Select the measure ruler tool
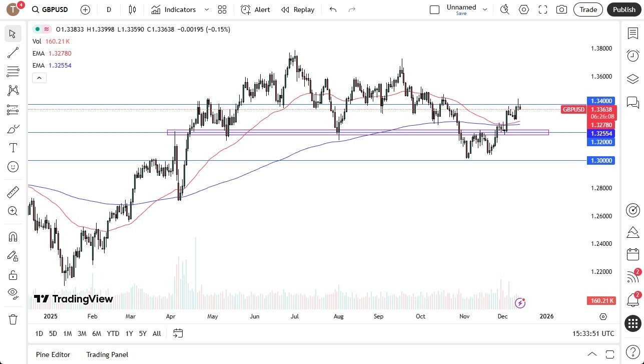Viewport: 644px width, 364px height. 13,192
